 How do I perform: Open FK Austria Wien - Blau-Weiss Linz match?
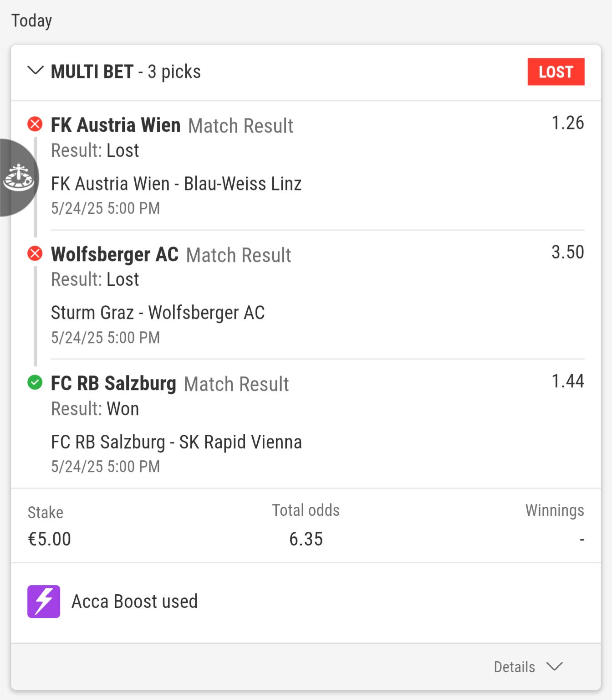coord(176,184)
